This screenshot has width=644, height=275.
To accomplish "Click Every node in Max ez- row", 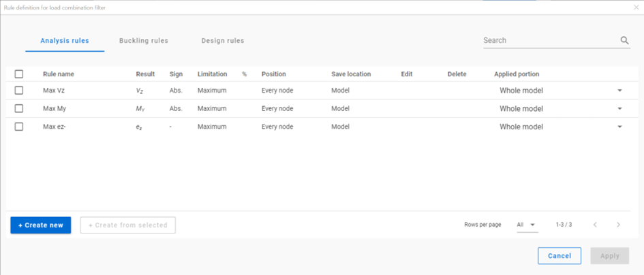I will 277,127.
